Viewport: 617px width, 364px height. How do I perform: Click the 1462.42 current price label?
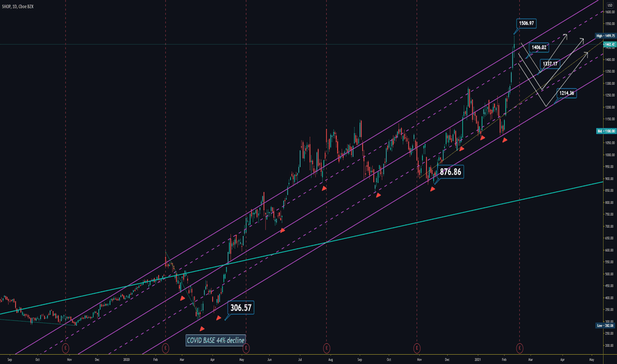[x=609, y=44]
